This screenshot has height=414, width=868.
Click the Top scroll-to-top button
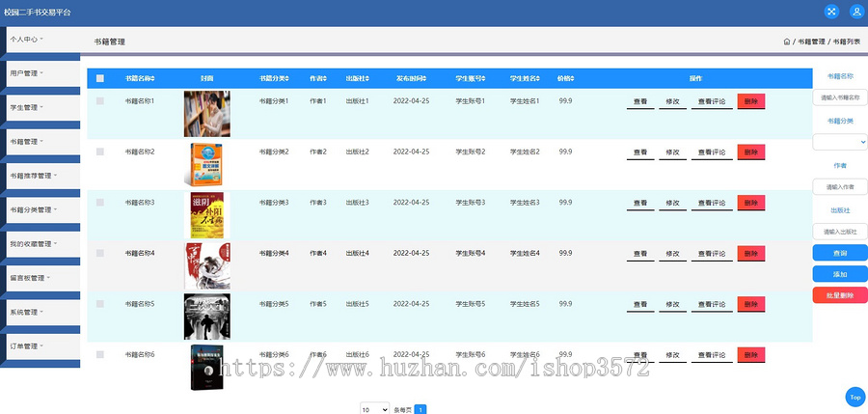coord(855,398)
